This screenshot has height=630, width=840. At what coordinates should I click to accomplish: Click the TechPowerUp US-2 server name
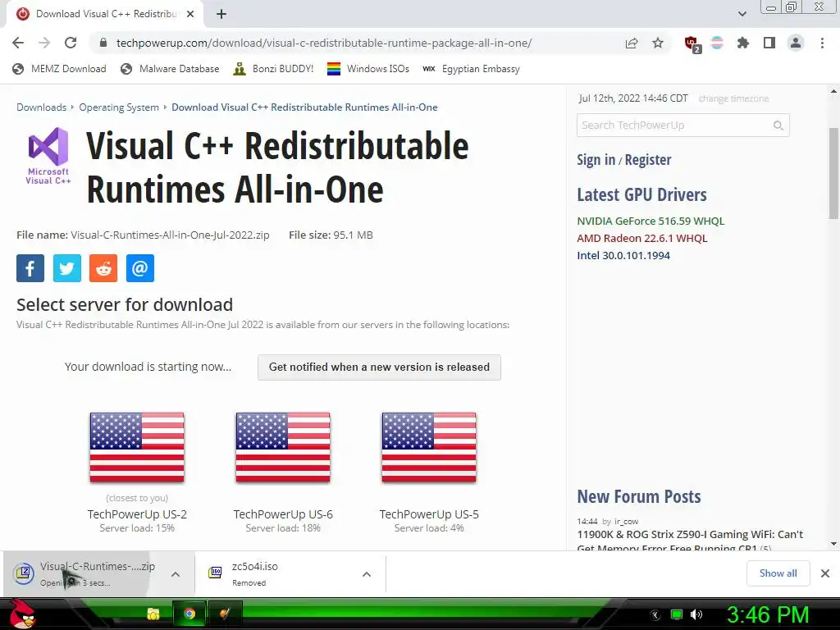(137, 514)
